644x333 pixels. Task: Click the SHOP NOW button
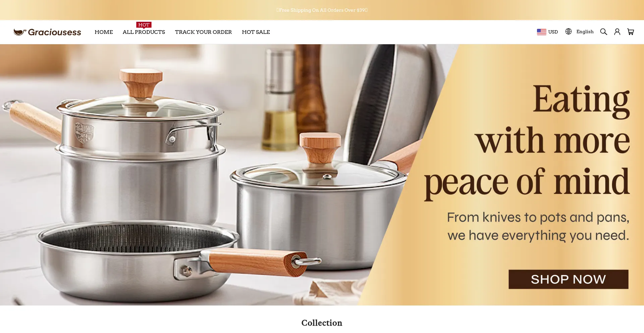click(x=568, y=279)
